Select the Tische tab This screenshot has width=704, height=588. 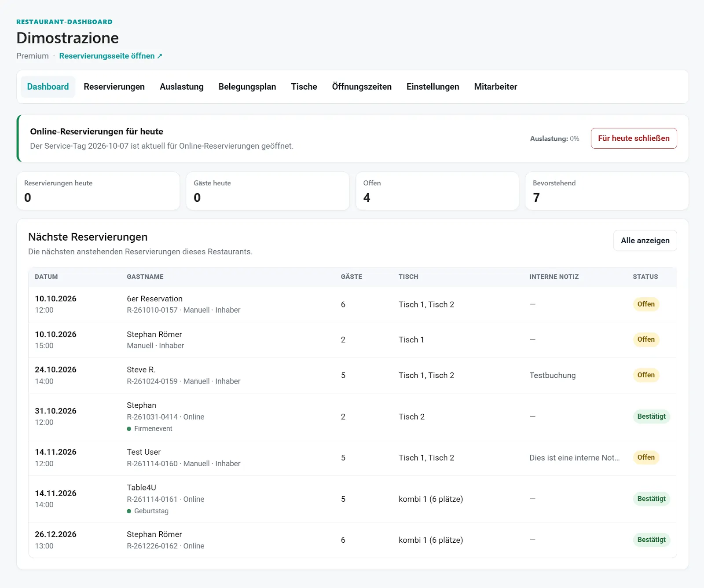[304, 87]
